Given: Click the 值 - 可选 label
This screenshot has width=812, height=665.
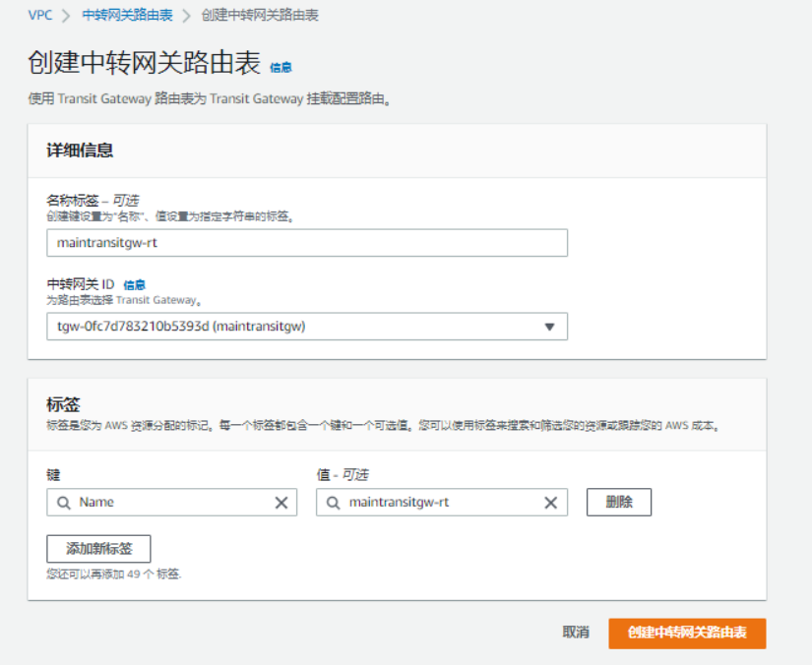Looking at the screenshot, I should tap(343, 474).
